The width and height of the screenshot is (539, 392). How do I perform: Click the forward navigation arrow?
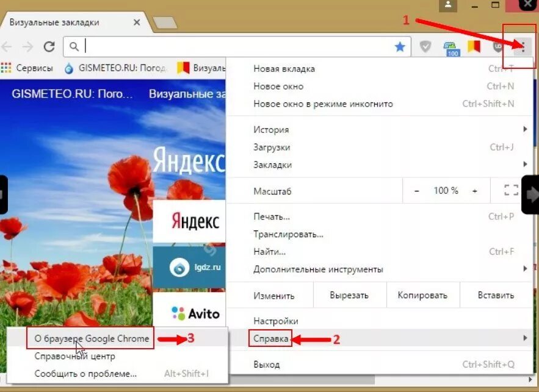(28, 46)
